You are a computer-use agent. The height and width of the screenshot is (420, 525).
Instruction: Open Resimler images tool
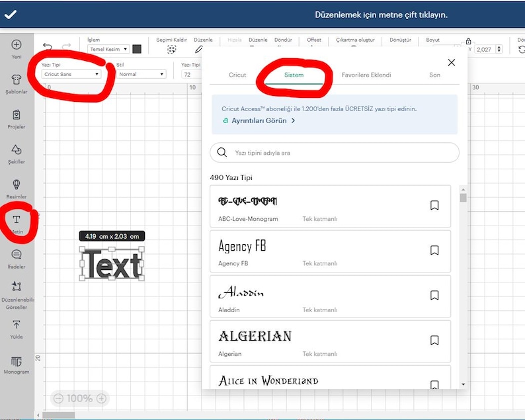tap(17, 189)
